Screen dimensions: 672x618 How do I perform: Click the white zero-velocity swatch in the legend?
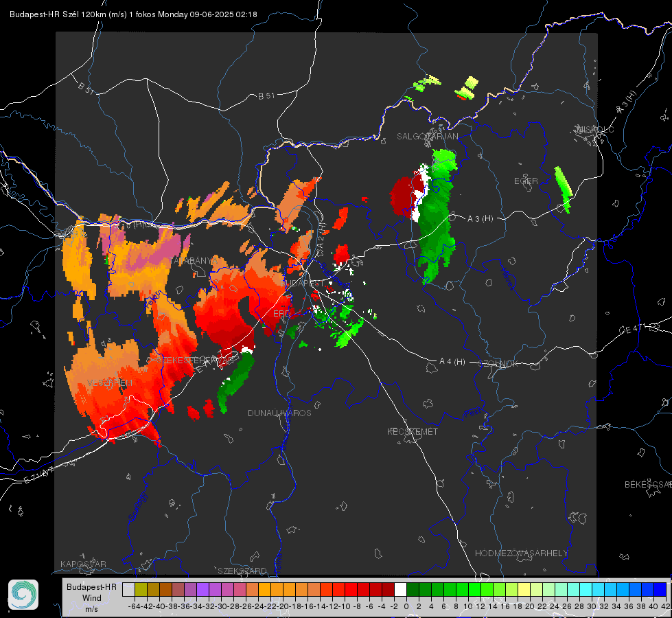pyautogui.click(x=400, y=589)
